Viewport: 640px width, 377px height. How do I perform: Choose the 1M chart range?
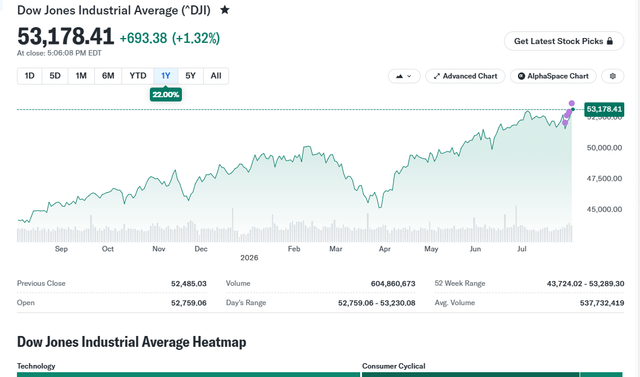pyautogui.click(x=81, y=76)
